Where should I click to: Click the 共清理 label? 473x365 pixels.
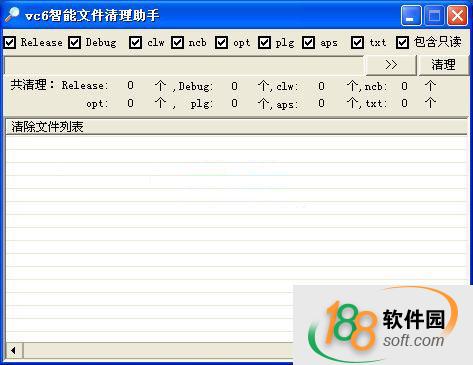coord(32,85)
